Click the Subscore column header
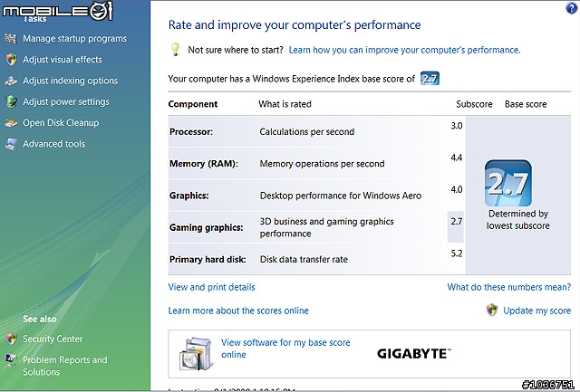Image resolution: width=580 pixels, height=392 pixels. (x=474, y=104)
